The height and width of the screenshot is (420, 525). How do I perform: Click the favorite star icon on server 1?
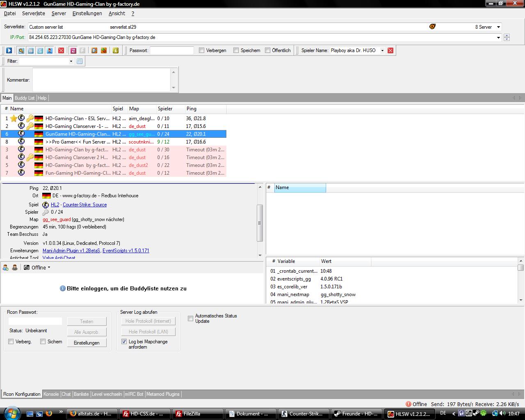point(14,118)
